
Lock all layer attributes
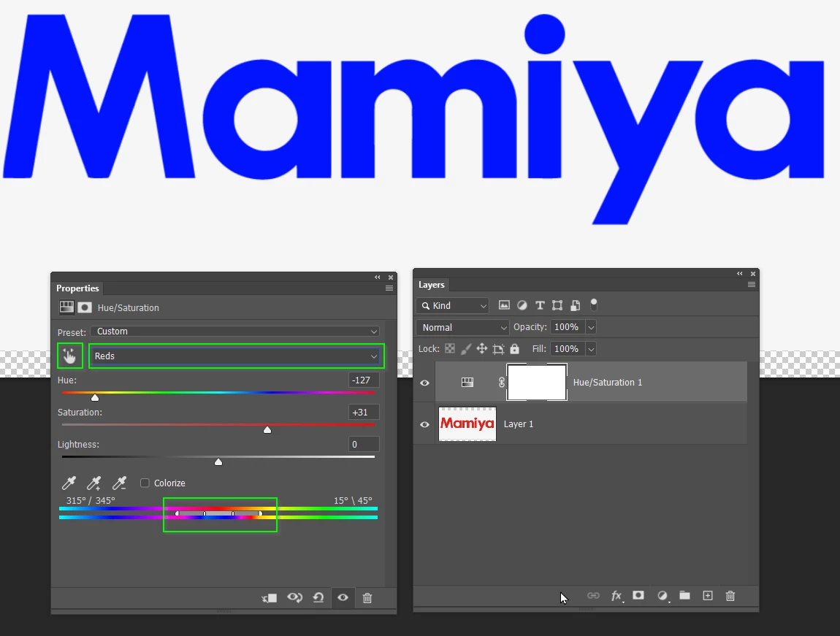pos(514,348)
